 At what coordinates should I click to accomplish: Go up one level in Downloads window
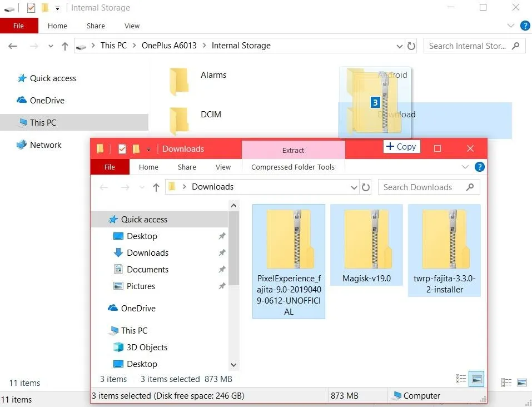(x=156, y=187)
